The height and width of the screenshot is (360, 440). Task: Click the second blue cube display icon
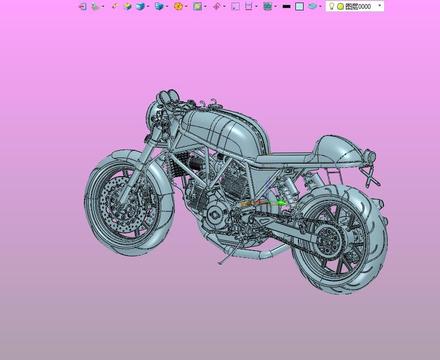[x=159, y=6]
